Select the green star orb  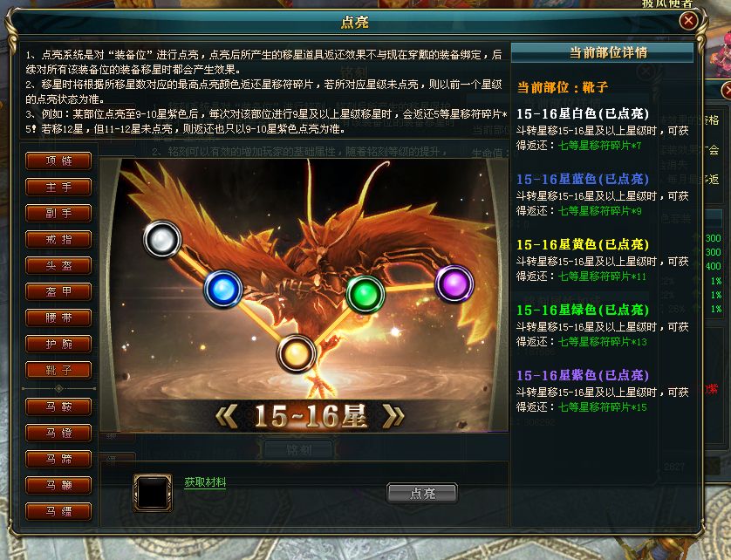click(x=366, y=294)
